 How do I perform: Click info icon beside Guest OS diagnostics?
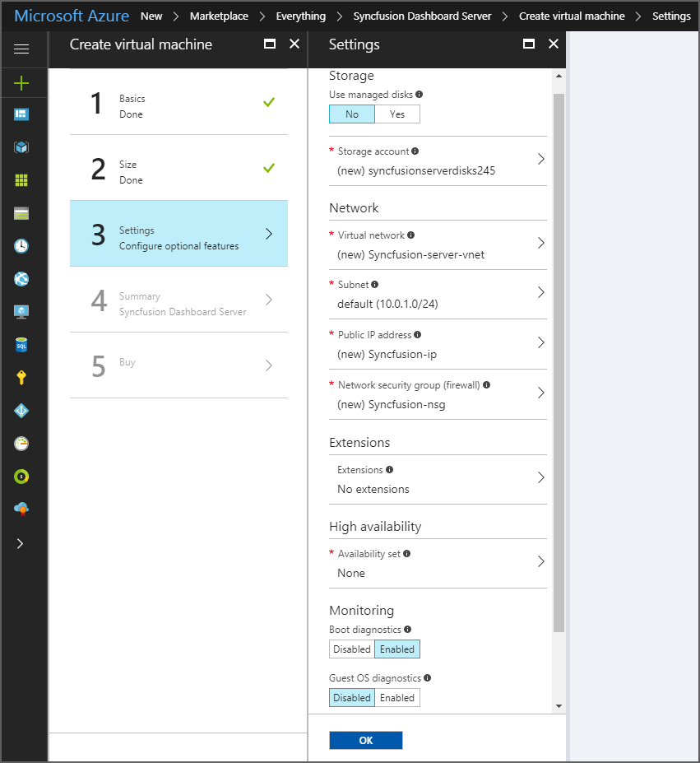(x=428, y=678)
